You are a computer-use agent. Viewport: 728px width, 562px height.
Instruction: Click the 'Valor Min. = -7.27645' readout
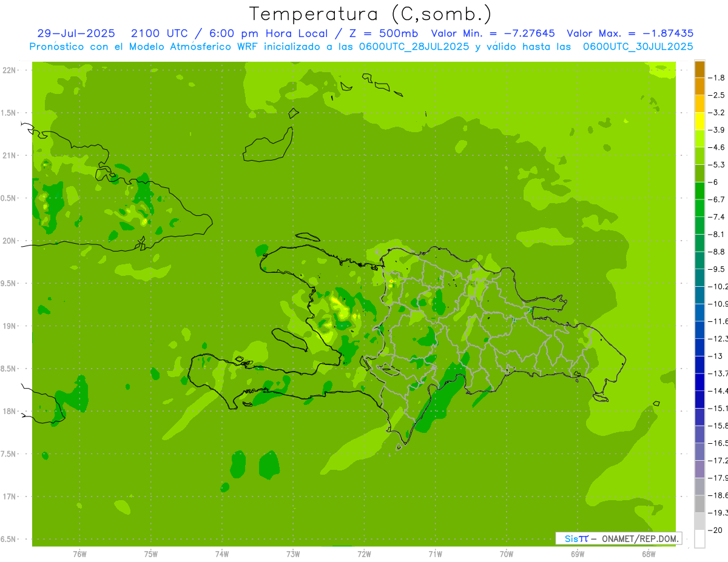[x=493, y=33]
